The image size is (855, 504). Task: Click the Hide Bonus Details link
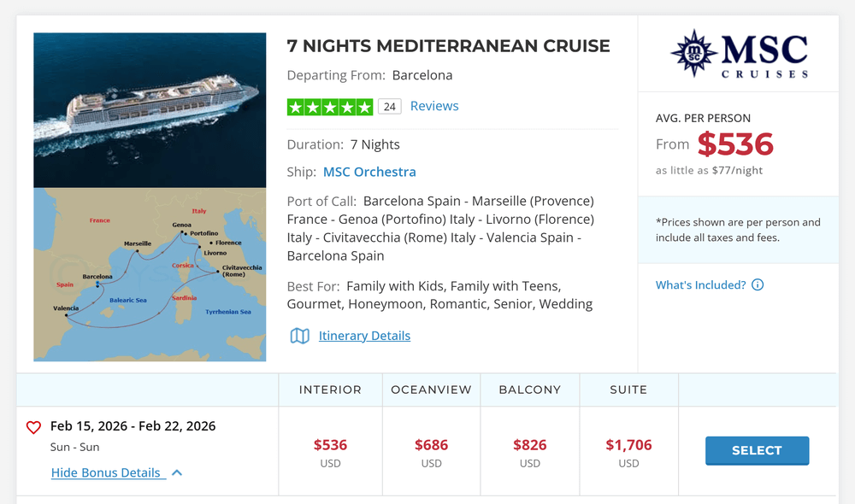click(x=106, y=472)
